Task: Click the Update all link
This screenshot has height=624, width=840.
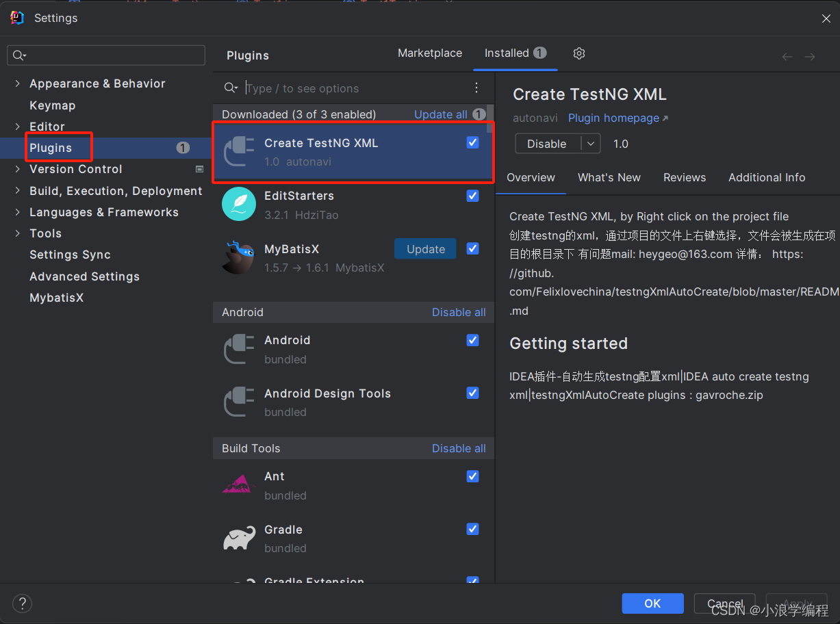Action: (441, 114)
